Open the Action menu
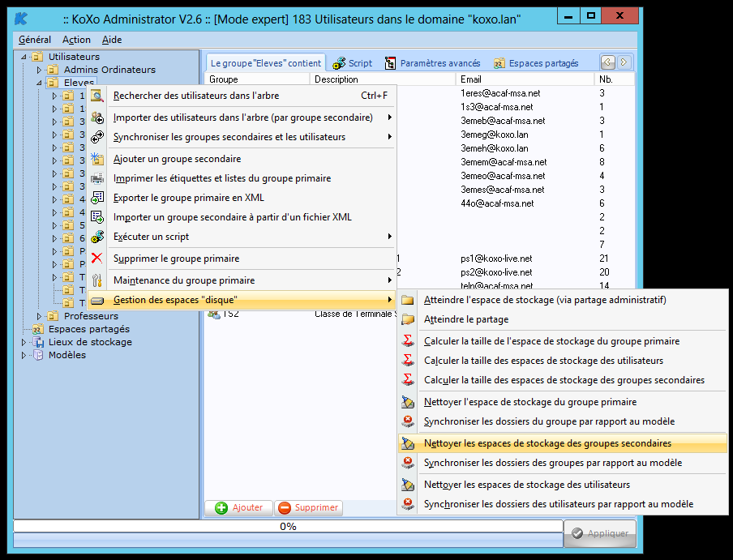The width and height of the screenshot is (733, 560). click(77, 40)
